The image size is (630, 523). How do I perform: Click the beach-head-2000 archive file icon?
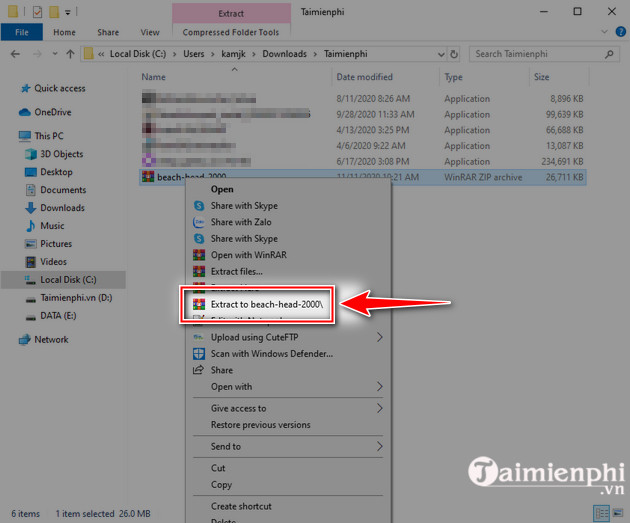tap(148, 177)
